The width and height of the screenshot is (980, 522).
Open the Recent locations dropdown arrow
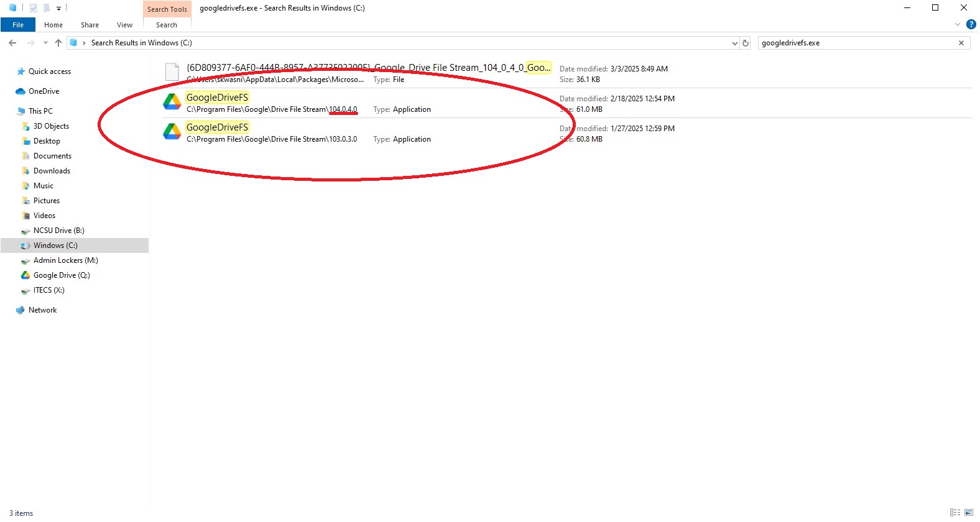pyautogui.click(x=45, y=43)
